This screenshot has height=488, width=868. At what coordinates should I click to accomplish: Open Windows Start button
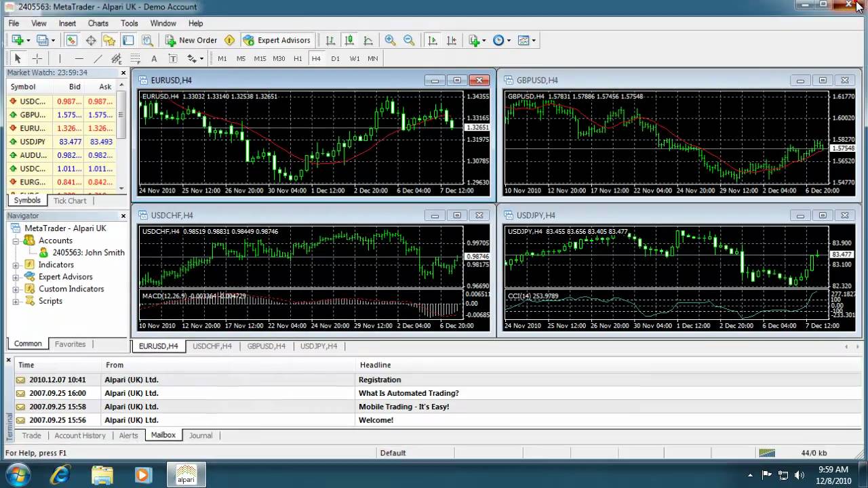pyautogui.click(x=16, y=475)
